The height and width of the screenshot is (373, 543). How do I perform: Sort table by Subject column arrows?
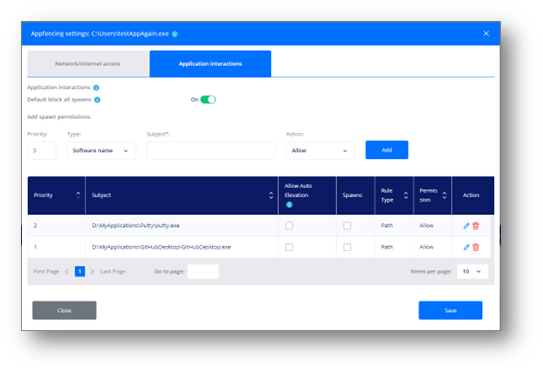tap(271, 195)
